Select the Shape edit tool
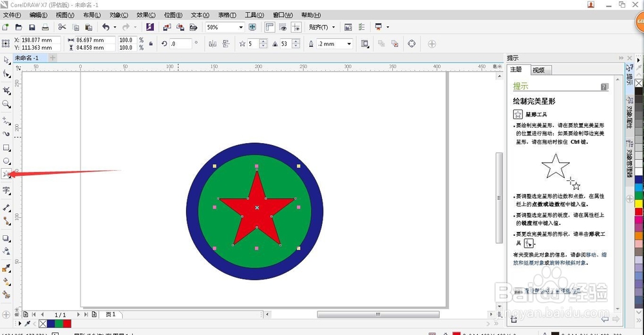The width and height of the screenshot is (644, 335). point(6,74)
